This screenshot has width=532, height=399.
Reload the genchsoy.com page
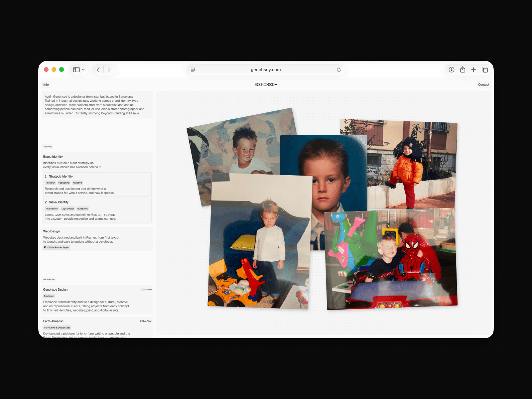tap(338, 69)
